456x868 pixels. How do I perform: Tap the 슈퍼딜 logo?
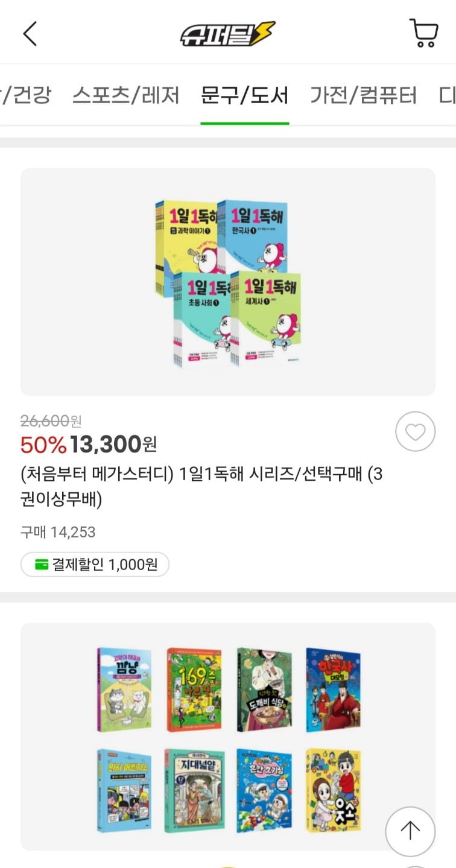click(228, 34)
